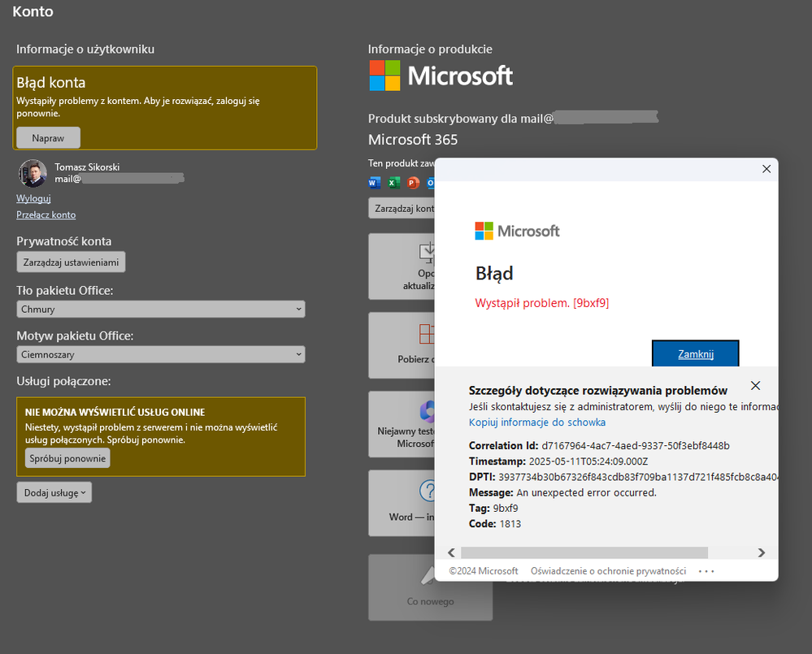The width and height of the screenshot is (812, 654).
Task: Click the Message: An unexpected error occurred text
Action: (562, 492)
